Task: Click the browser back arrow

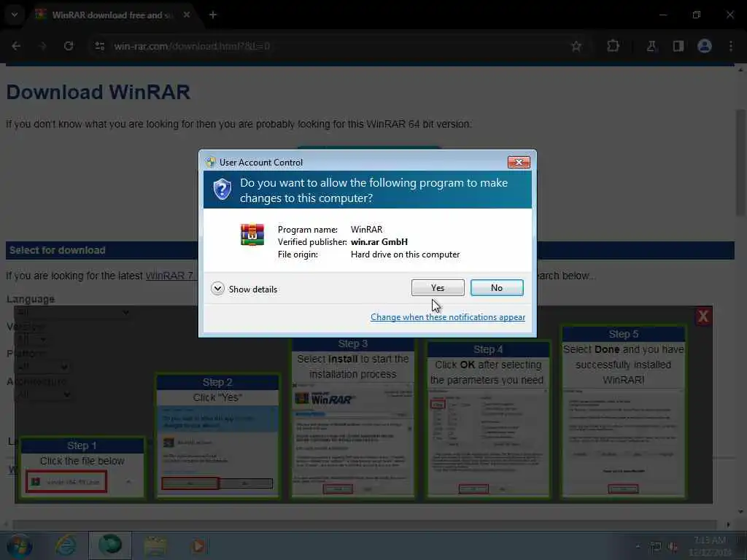Action: tap(16, 46)
